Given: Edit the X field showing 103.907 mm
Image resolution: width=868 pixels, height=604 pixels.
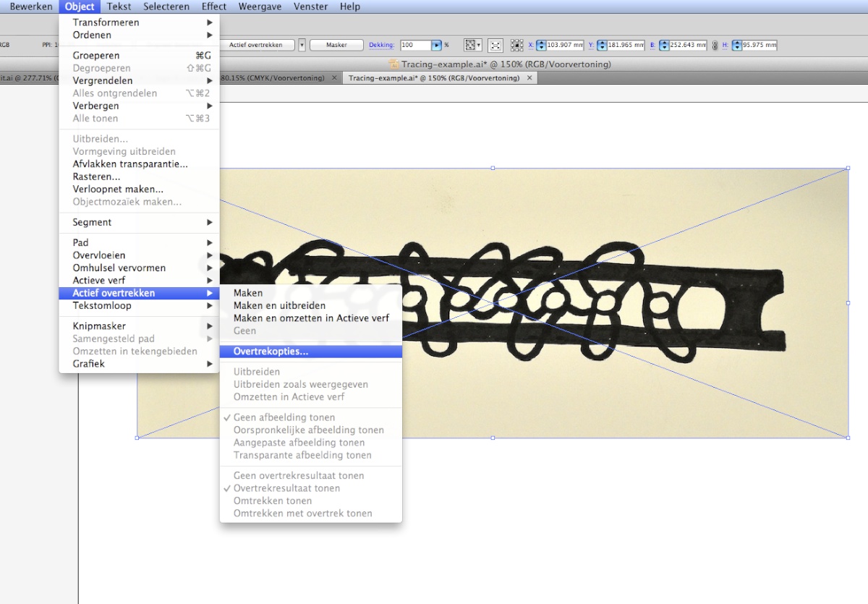Looking at the screenshot, I should click(564, 45).
